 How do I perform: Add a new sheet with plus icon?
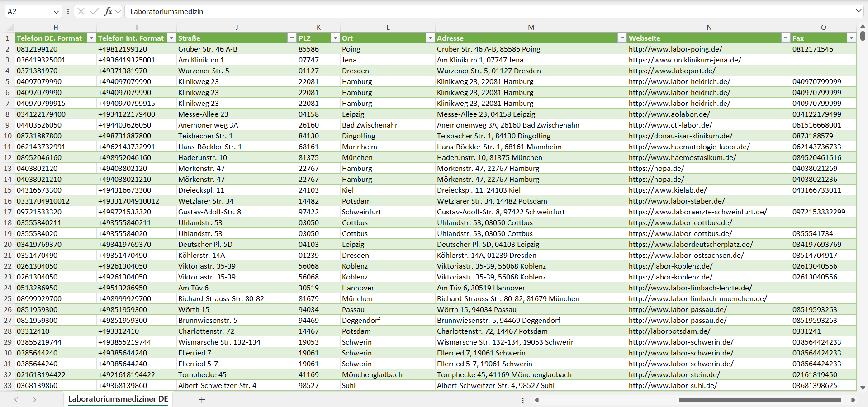pyautogui.click(x=202, y=400)
